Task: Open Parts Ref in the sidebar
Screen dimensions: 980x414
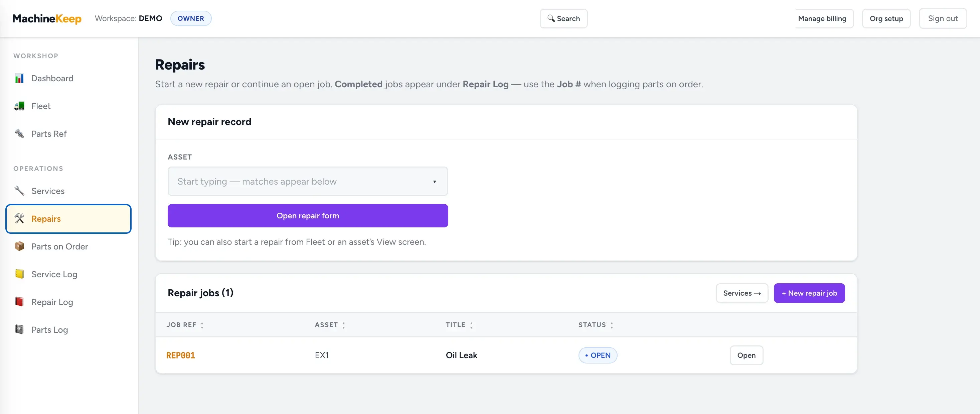Action: [x=68, y=134]
